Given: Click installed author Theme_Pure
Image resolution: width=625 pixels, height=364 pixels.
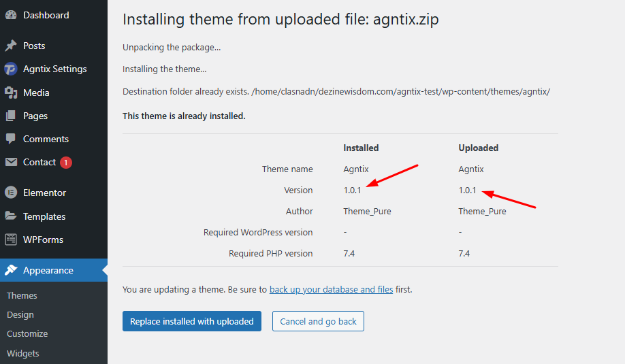Looking at the screenshot, I should coord(367,212).
